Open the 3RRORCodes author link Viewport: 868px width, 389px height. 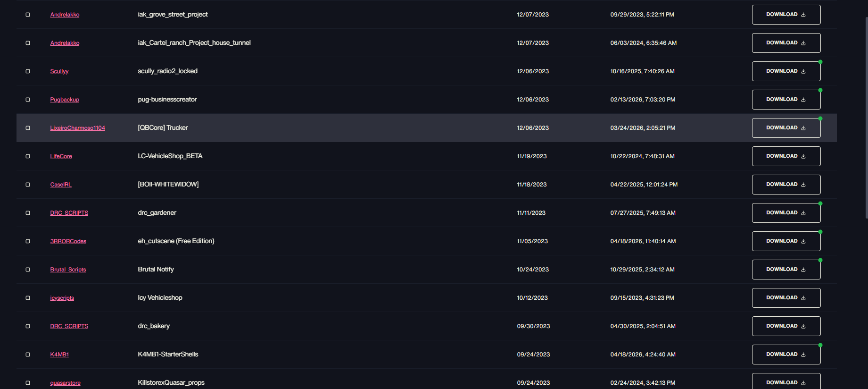68,241
